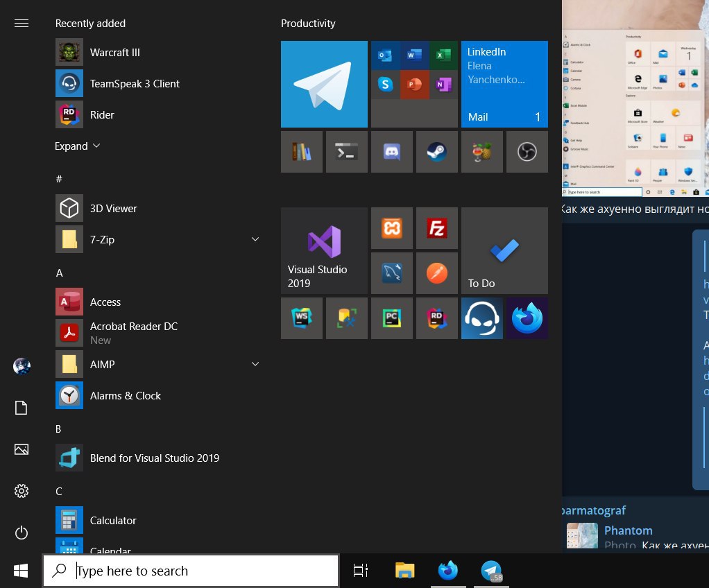Click the letter A section header

[x=59, y=273]
